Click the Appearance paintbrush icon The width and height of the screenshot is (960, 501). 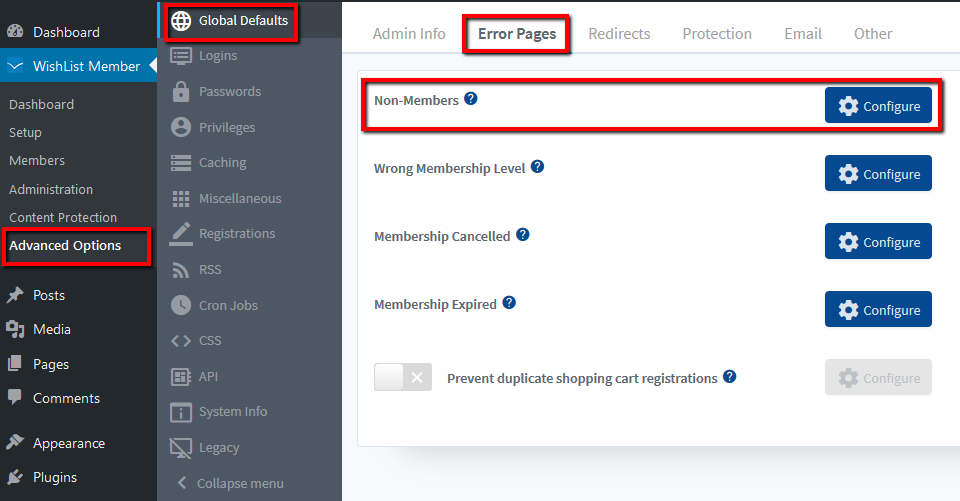coord(15,442)
